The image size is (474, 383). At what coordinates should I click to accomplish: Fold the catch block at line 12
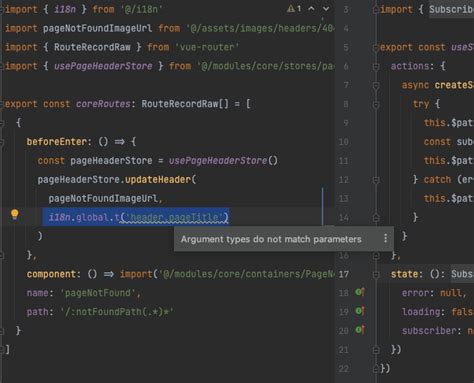coord(376,180)
